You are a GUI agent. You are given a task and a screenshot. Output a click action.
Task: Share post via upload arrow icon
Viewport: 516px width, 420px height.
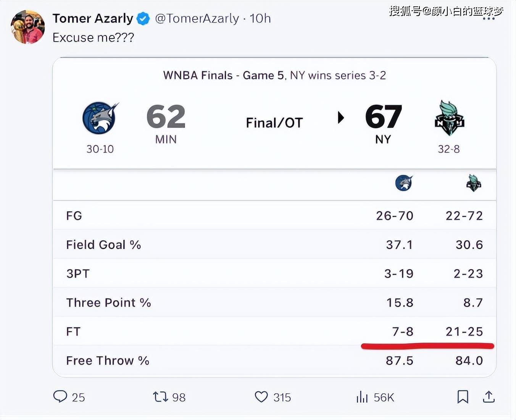(489, 397)
